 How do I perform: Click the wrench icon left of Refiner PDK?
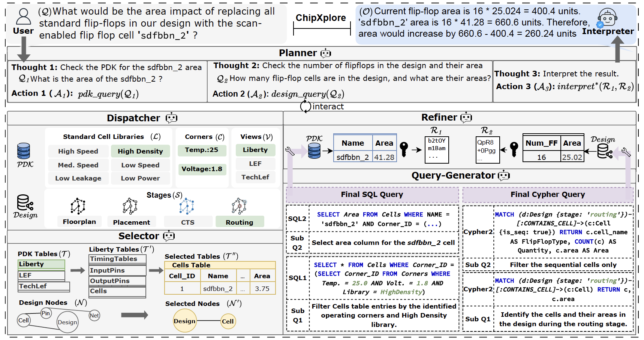290,151
